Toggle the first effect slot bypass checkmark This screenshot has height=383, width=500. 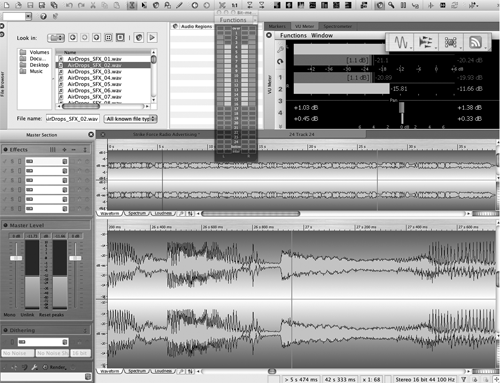(x=5, y=161)
